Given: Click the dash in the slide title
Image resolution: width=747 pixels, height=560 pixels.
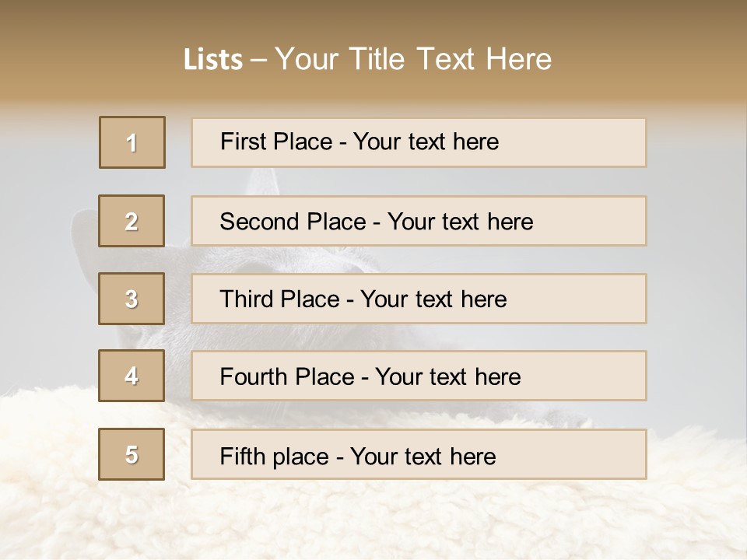Looking at the screenshot, I should tap(259, 60).
